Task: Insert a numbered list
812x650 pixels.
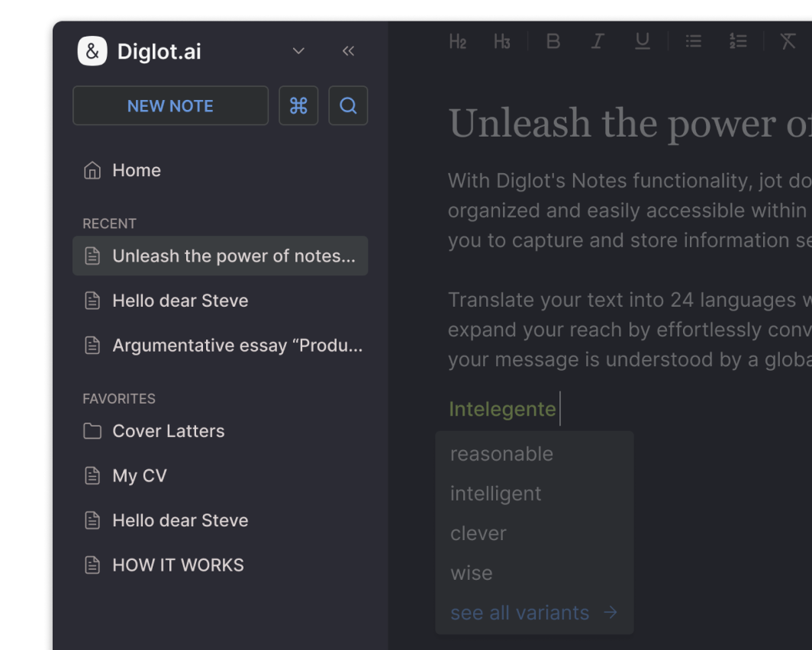Action: tap(737, 41)
